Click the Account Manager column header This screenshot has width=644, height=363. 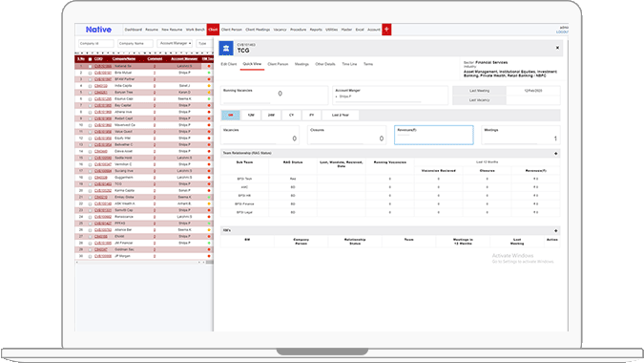pyautogui.click(x=184, y=59)
